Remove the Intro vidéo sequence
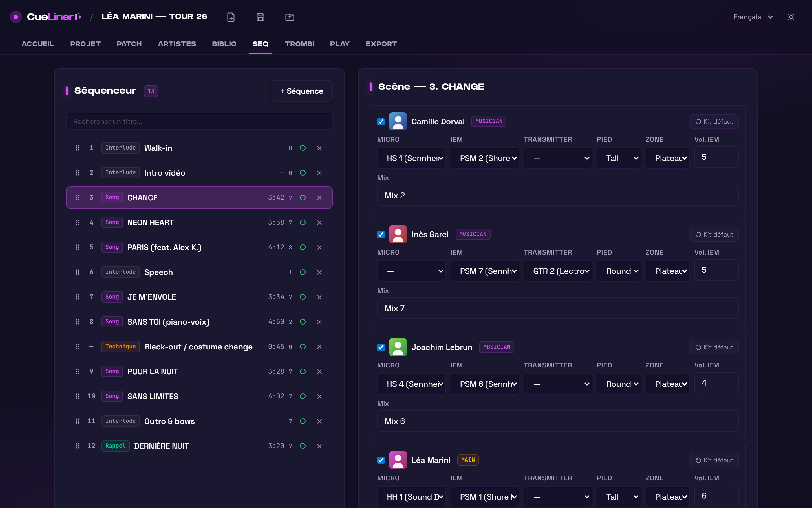This screenshot has width=812, height=508. [319, 173]
